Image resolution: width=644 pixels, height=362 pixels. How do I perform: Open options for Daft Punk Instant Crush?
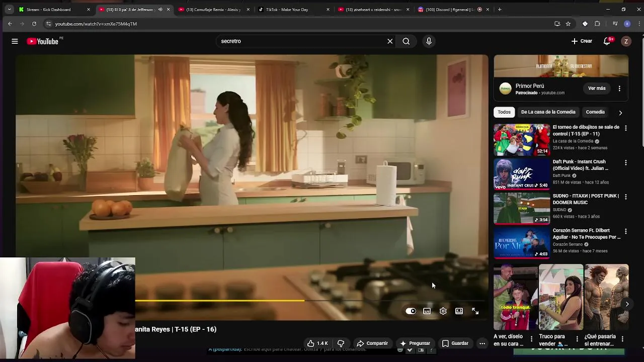626,163
